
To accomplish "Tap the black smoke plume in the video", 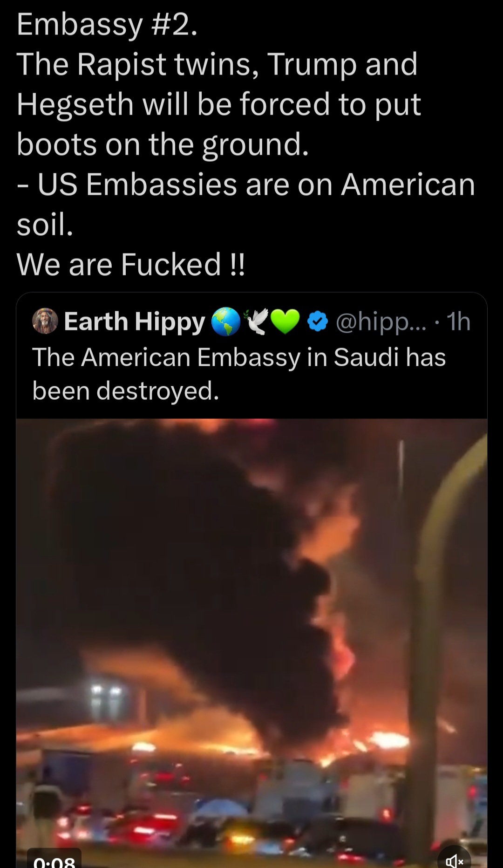I will [x=196, y=582].
